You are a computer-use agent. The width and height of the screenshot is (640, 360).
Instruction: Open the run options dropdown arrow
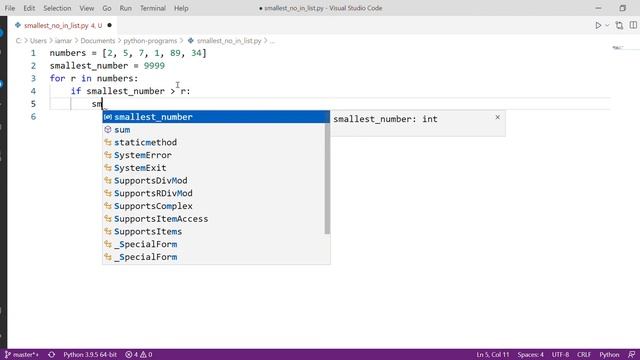(607, 25)
